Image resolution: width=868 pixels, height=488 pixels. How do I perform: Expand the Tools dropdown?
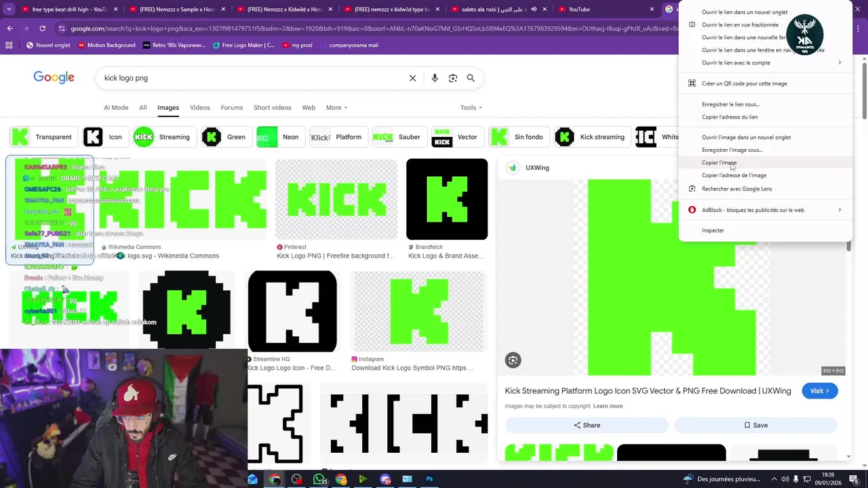(x=471, y=108)
